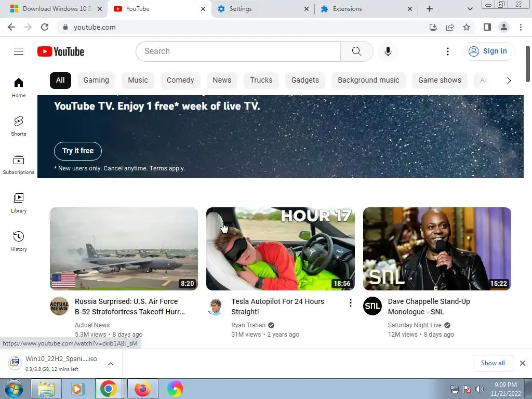View site information lock icon
Image resolution: width=532 pixels, height=399 pixels.
click(65, 27)
